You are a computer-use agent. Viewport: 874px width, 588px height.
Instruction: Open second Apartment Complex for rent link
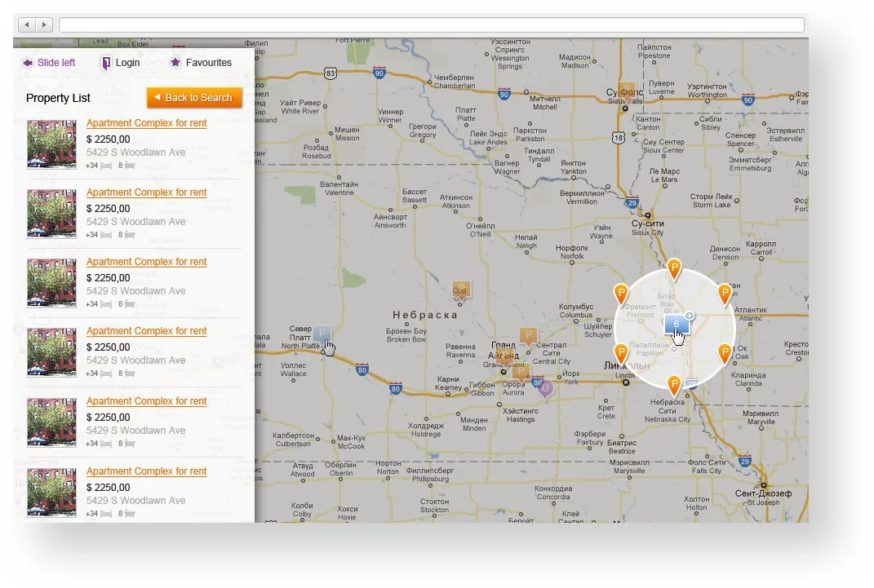pos(147,192)
